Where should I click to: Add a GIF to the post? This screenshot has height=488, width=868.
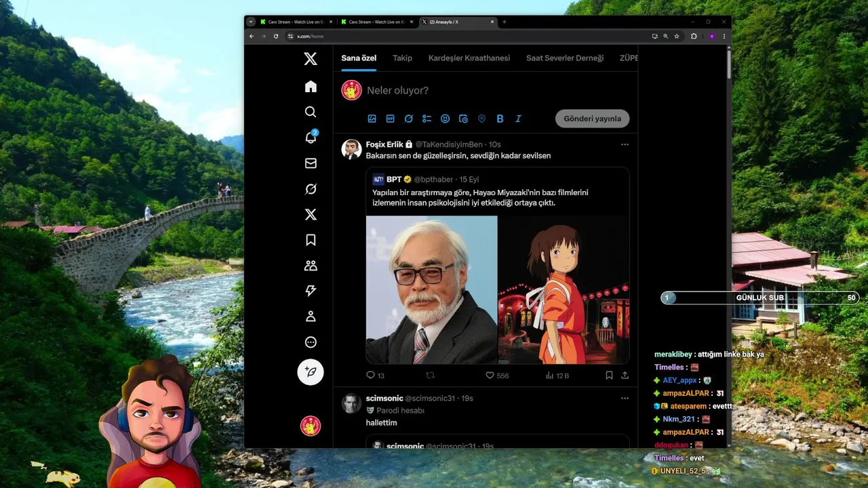tap(390, 119)
